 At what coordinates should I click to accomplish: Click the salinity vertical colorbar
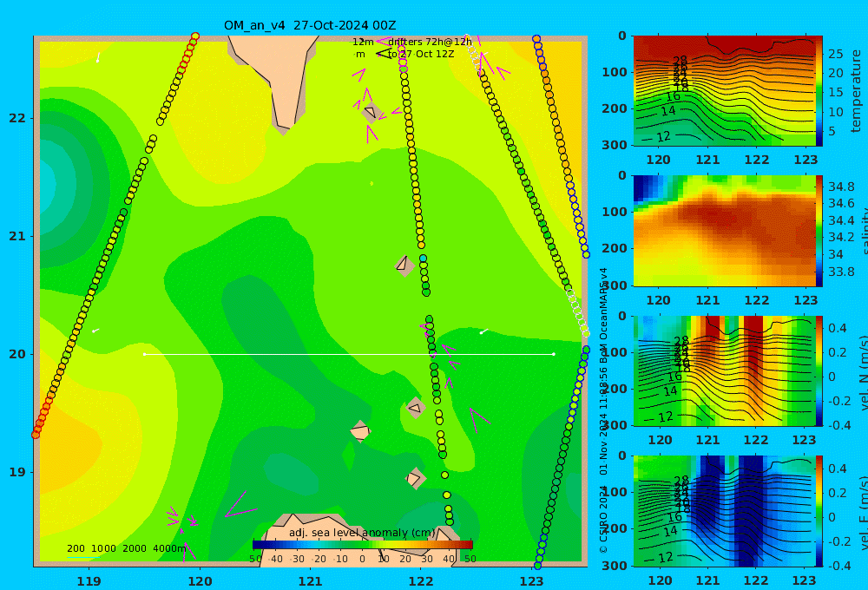point(819,231)
